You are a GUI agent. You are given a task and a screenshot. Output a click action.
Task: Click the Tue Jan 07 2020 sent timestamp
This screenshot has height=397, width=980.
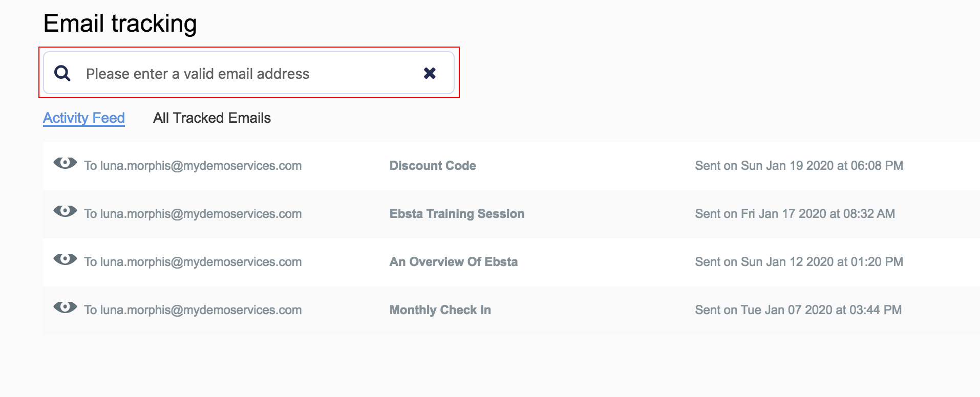point(798,310)
